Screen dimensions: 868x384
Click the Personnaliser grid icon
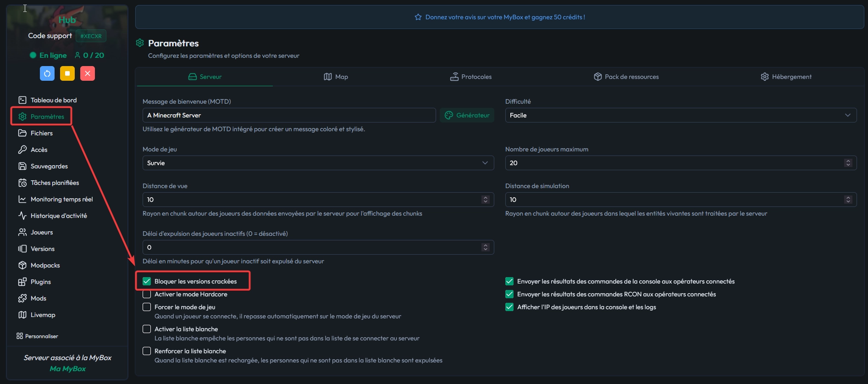tap(20, 336)
